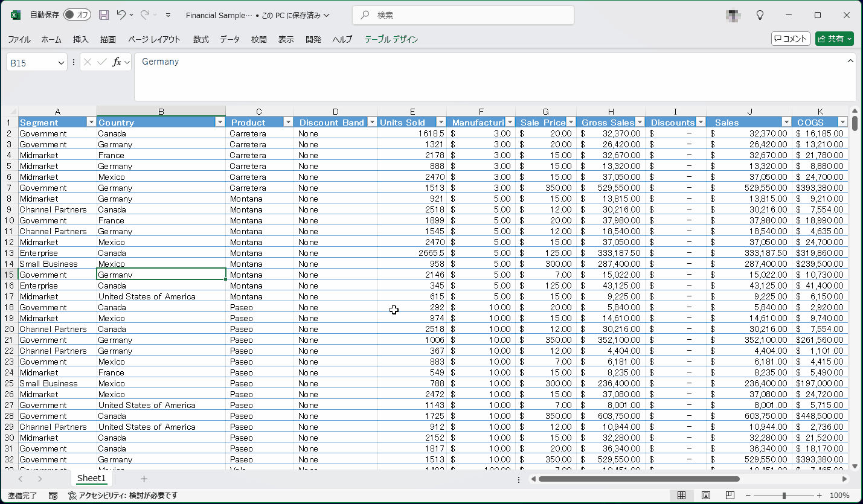Screen dimensions: 863x504
Task: Click the zoom slider handle
Action: (x=784, y=496)
